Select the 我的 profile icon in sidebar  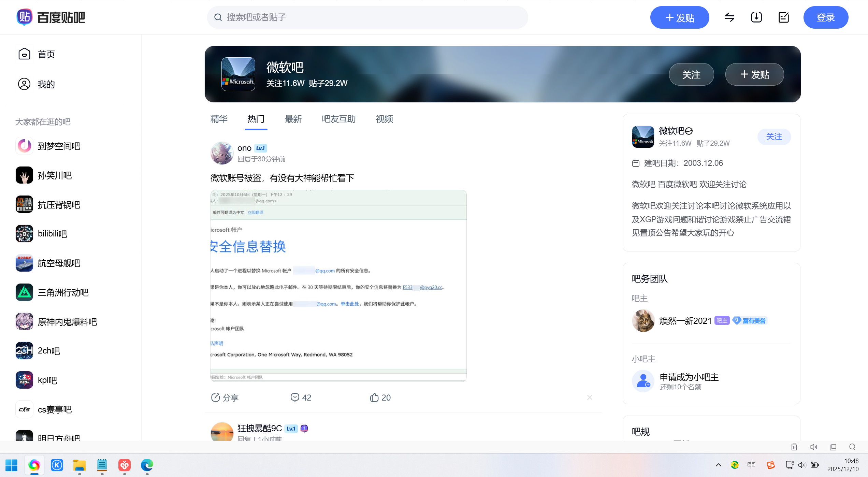tap(24, 84)
